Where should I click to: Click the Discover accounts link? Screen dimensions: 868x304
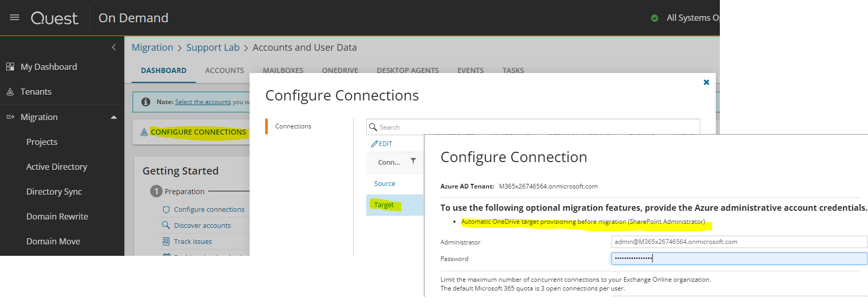[202, 225]
